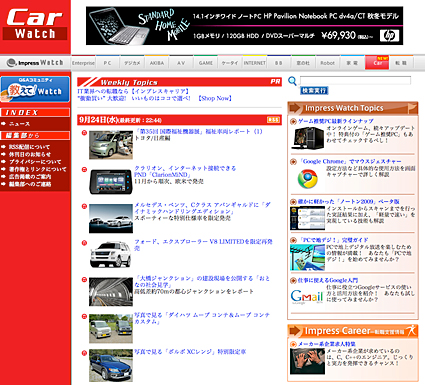Click the HP logo in banner ad

pos(389,36)
